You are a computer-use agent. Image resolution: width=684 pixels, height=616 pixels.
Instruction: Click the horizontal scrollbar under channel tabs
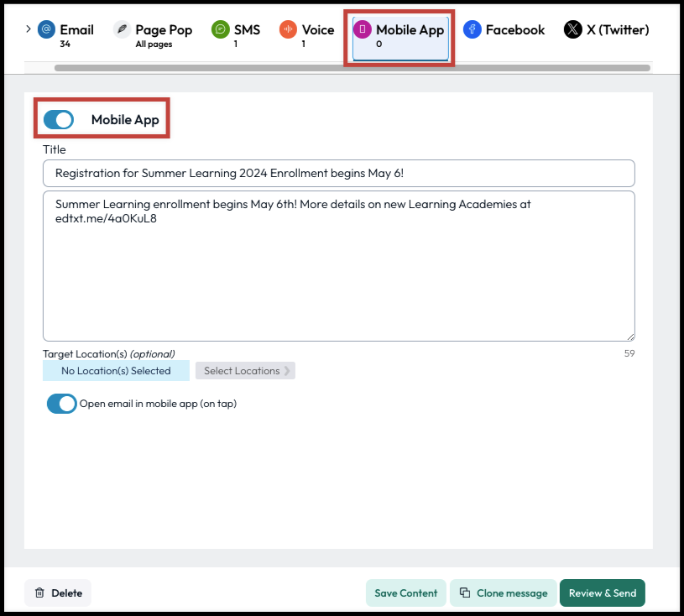point(352,68)
